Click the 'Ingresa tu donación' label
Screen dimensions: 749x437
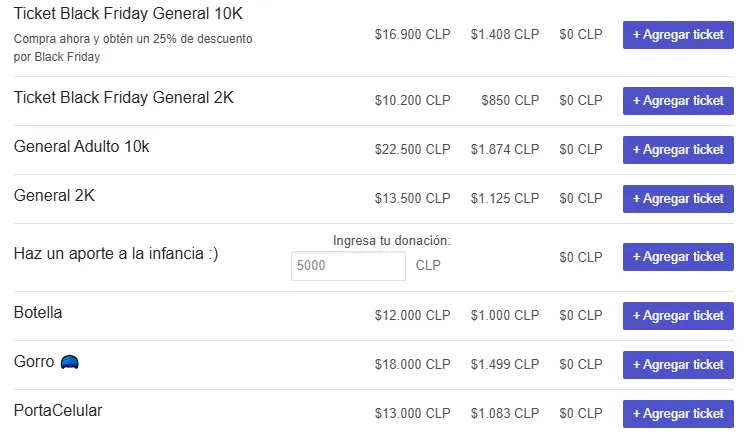(x=391, y=241)
